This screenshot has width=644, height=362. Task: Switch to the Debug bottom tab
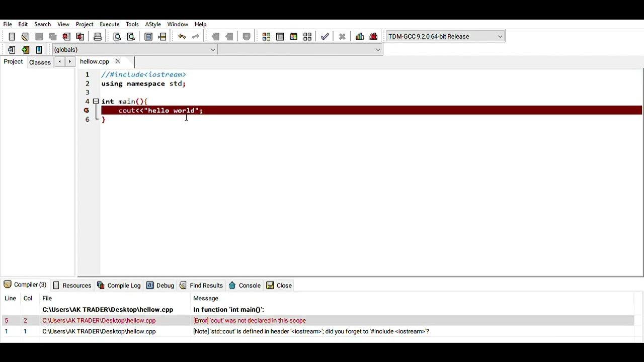[x=160, y=285]
